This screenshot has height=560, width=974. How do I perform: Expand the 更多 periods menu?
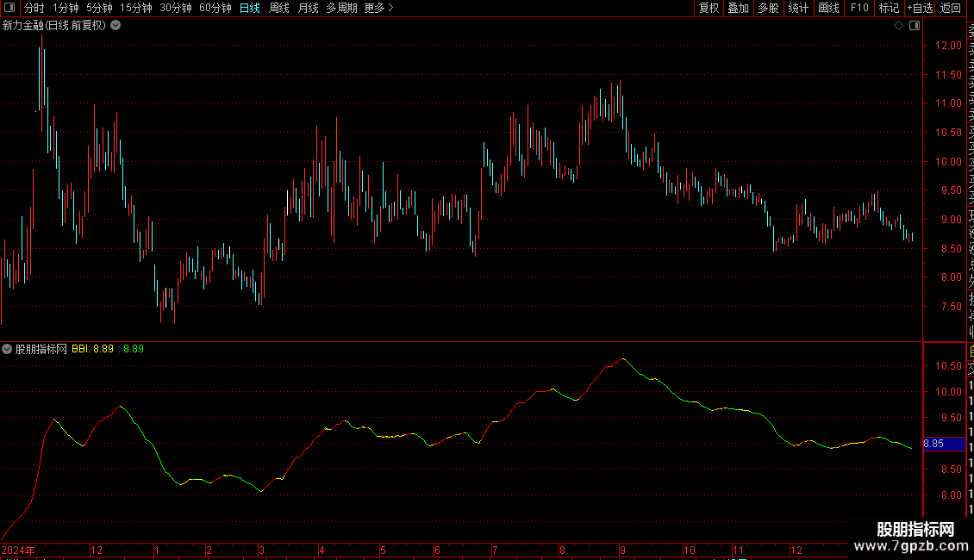(378, 8)
